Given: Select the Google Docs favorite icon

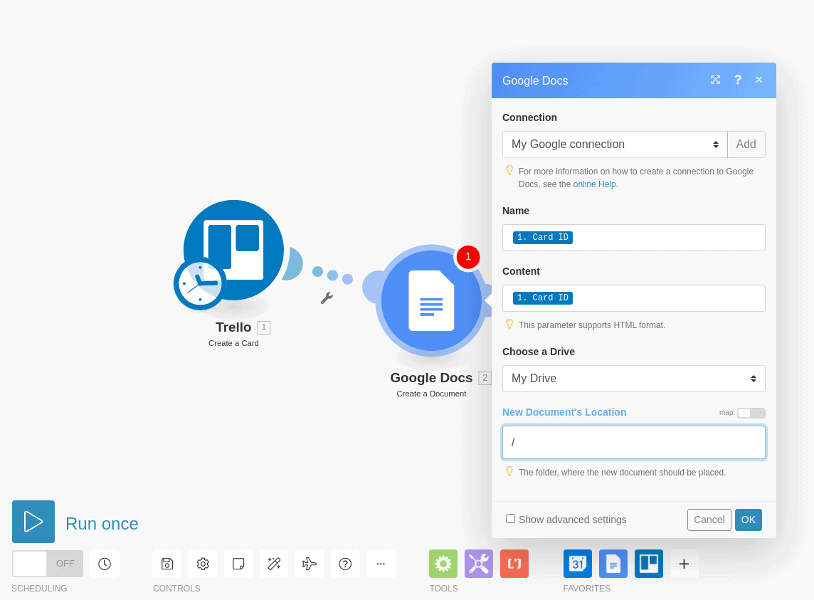Looking at the screenshot, I should (x=613, y=564).
